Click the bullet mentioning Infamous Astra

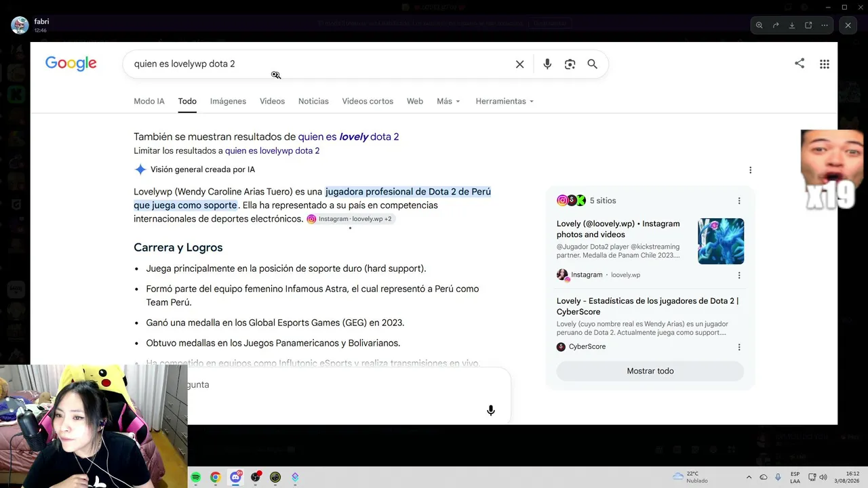tap(313, 296)
